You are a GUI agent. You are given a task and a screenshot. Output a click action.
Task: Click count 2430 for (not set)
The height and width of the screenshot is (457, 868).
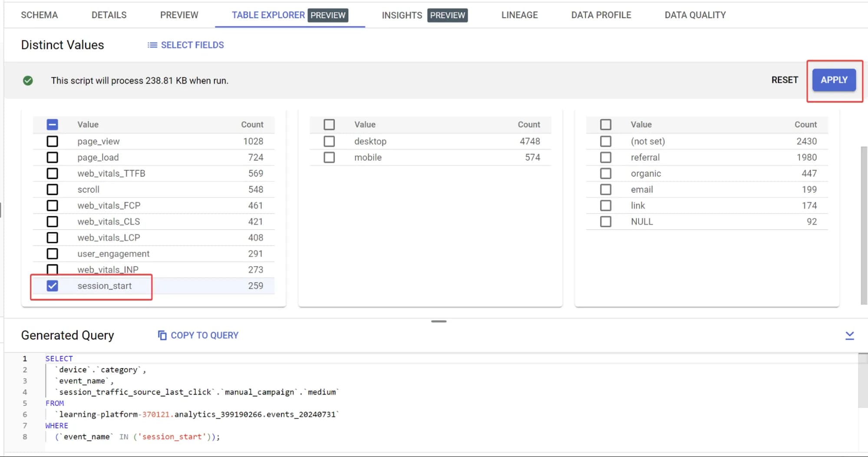click(x=806, y=141)
